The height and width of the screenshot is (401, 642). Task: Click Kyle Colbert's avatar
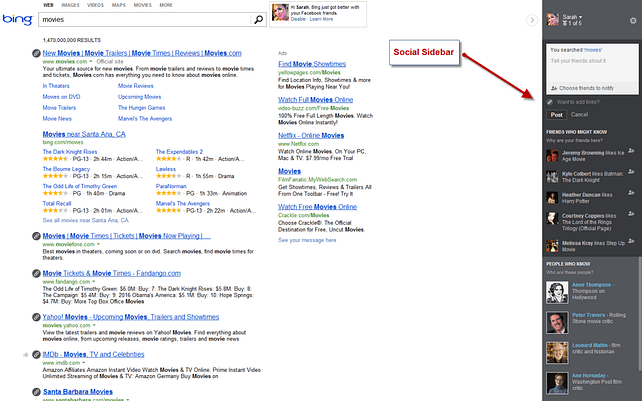[x=552, y=177]
